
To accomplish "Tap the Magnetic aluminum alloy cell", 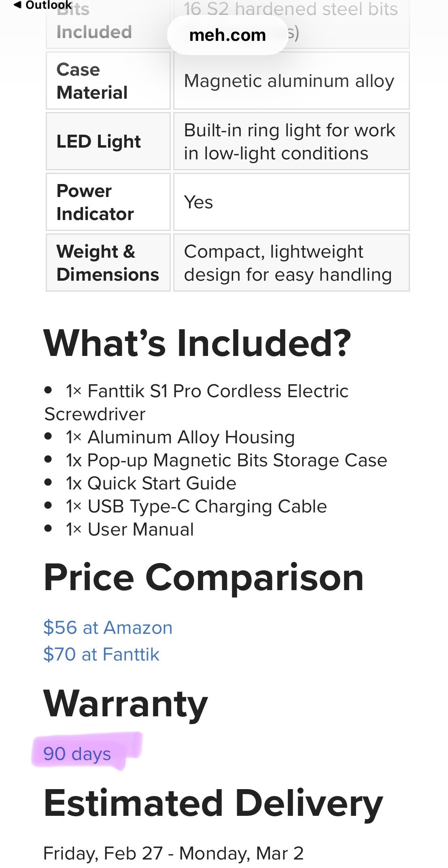I will [x=289, y=81].
